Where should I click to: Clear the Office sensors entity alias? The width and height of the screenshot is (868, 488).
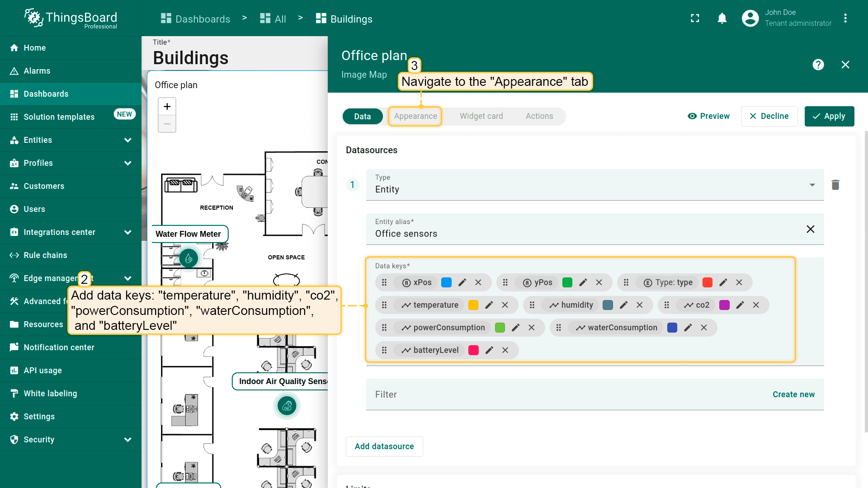(x=810, y=229)
